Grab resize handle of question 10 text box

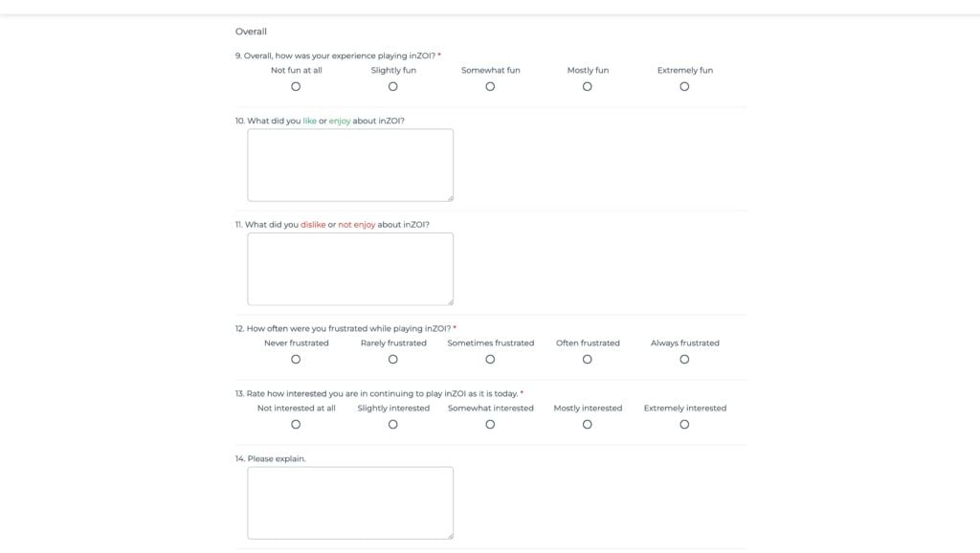tap(450, 198)
